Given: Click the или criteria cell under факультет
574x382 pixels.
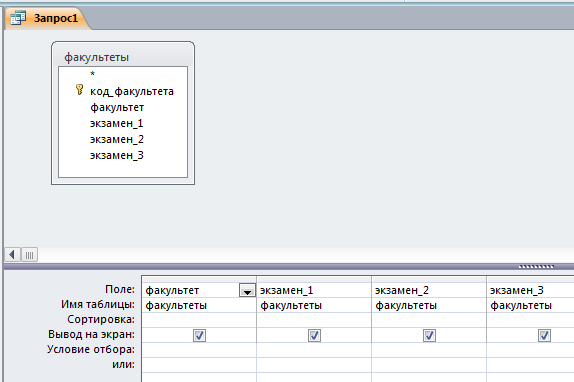Looking at the screenshot, I should tap(199, 365).
